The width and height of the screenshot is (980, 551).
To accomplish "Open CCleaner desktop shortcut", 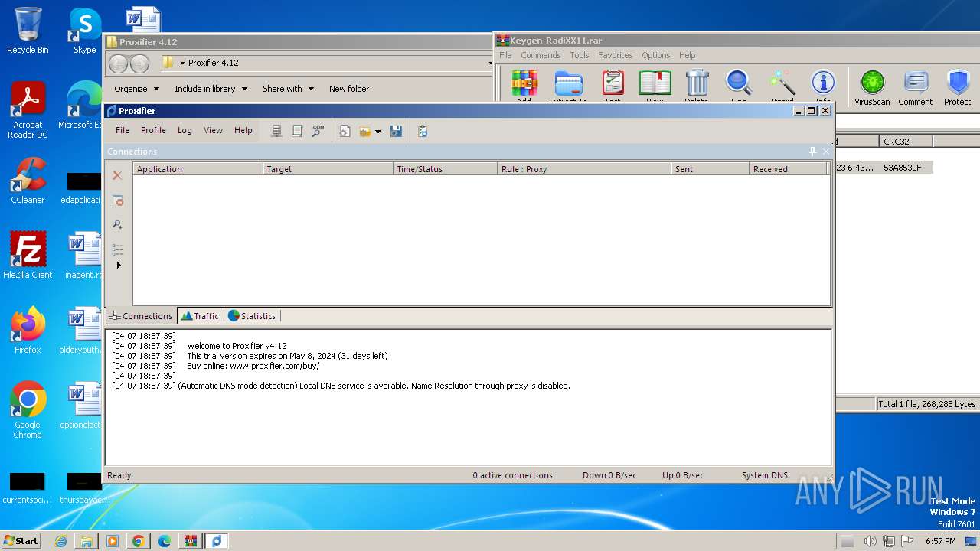I will (28, 181).
